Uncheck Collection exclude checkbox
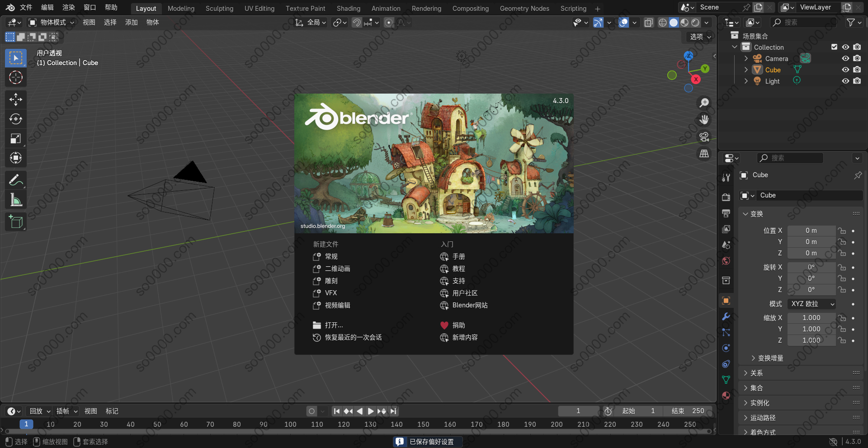Viewport: 868px width, 448px height. pyautogui.click(x=835, y=47)
